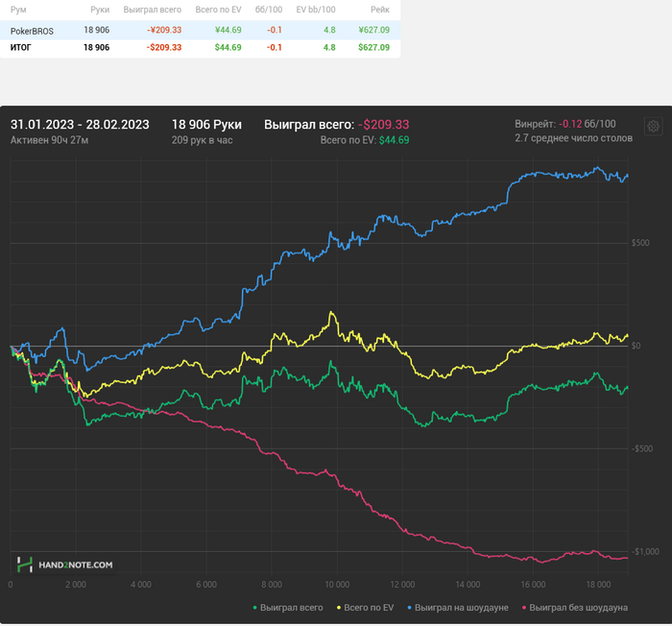Sort table by 'Выиграл всего' column header
The image size is (672, 626).
point(152,10)
